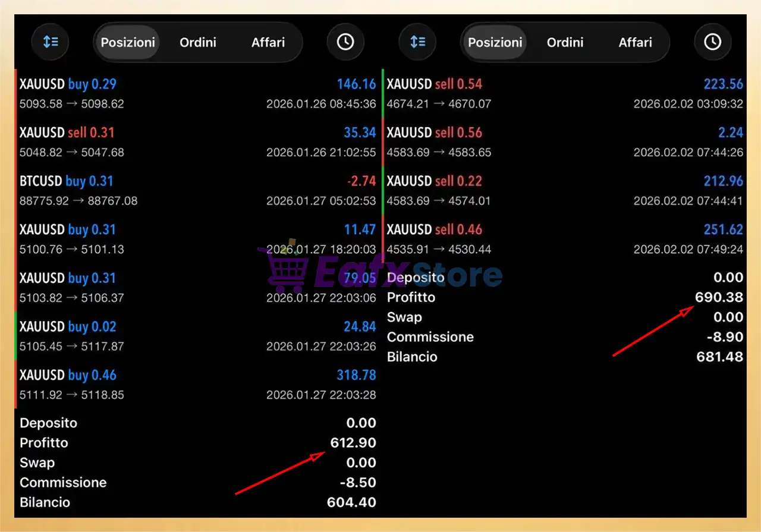Open the XAUUSD buy 0.46 trade with 318.78 profit
This screenshot has height=532, width=761.
(196, 385)
